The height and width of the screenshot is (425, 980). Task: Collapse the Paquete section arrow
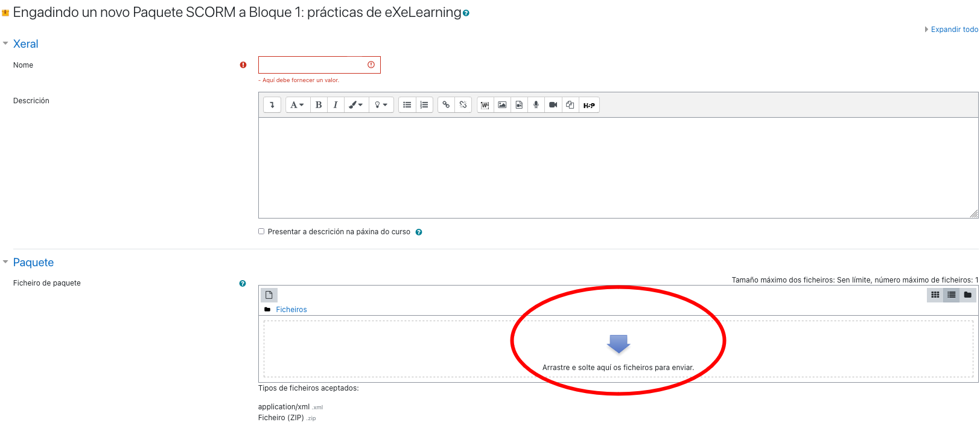click(5, 262)
